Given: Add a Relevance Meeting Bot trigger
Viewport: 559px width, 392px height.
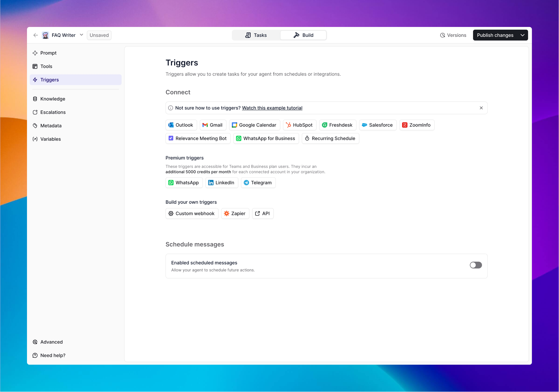Looking at the screenshot, I should [x=198, y=138].
